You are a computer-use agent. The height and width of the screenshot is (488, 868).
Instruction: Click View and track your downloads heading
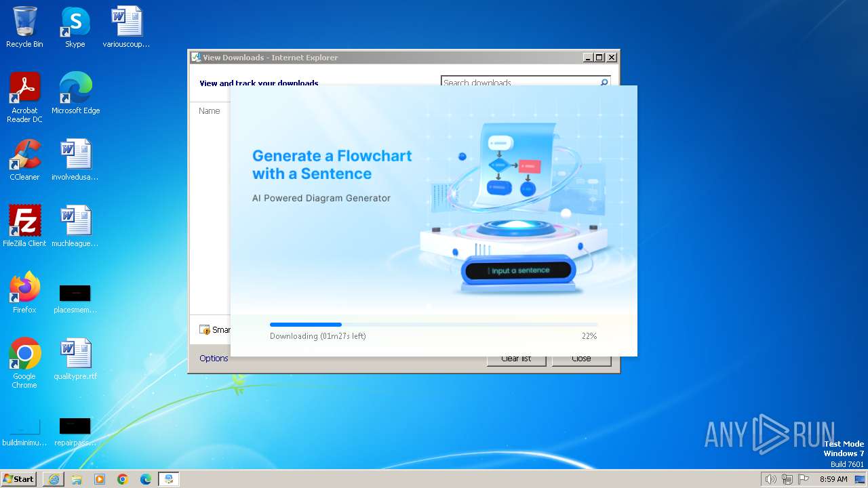(259, 83)
